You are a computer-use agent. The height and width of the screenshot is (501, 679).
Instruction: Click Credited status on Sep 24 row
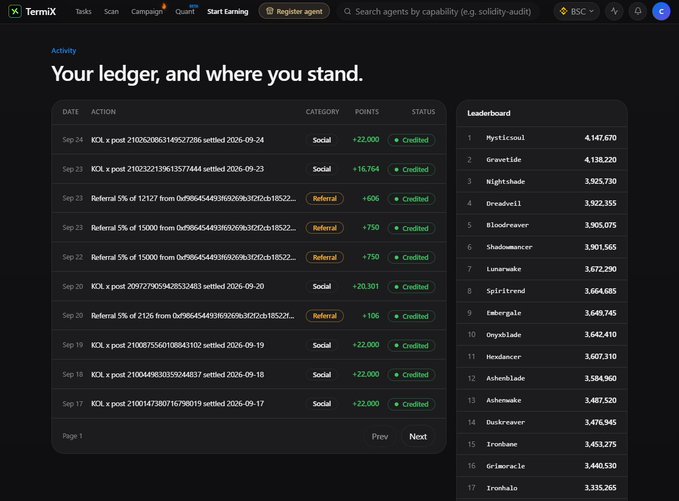411,140
